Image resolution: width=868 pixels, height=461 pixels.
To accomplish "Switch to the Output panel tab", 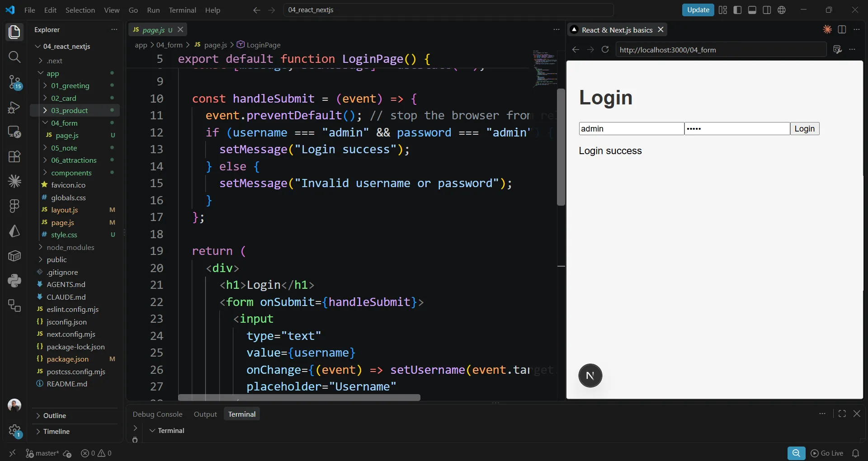I will 205,414.
